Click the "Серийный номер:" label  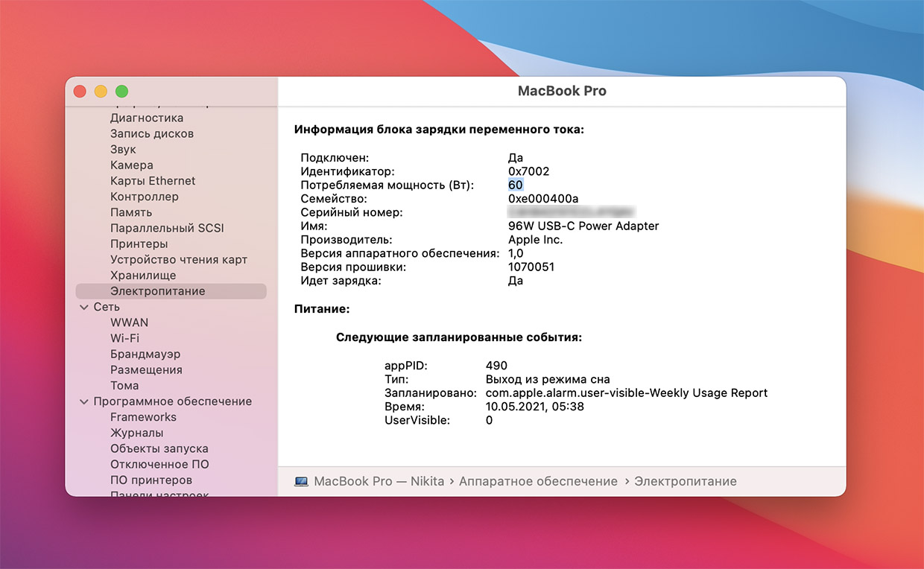pos(352,212)
